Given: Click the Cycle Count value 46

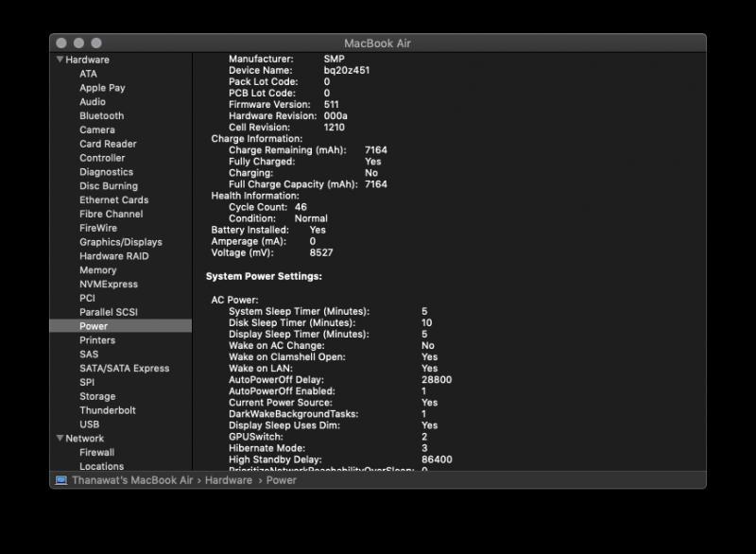Looking at the screenshot, I should click(x=301, y=207).
